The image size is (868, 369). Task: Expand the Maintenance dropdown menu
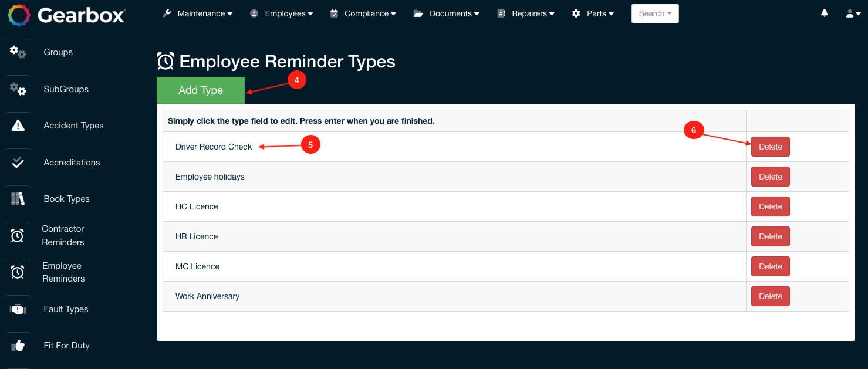(198, 13)
